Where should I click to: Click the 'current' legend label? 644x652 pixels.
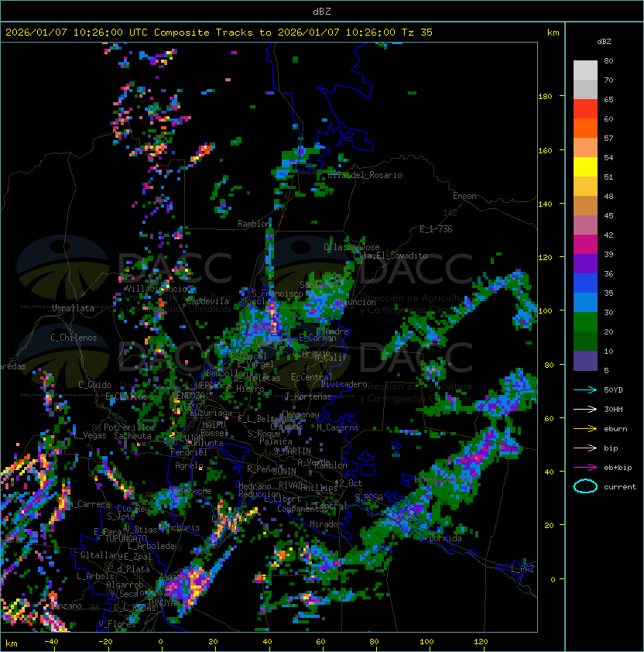tap(620, 487)
